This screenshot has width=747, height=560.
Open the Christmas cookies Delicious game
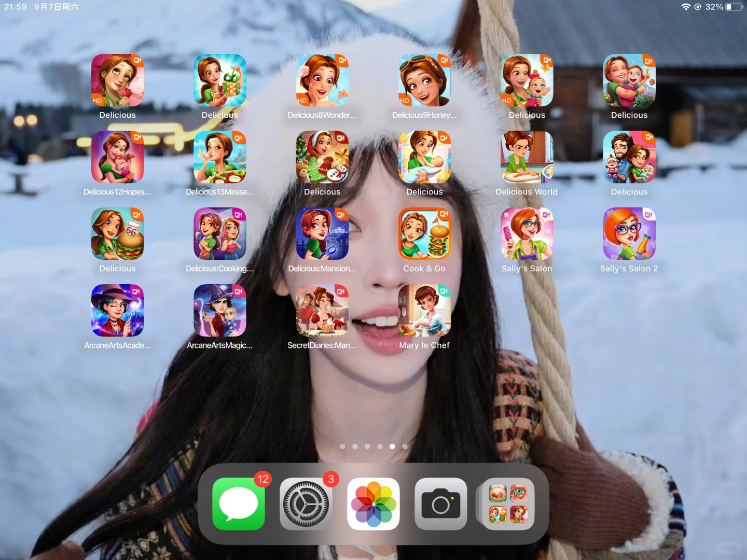pos(322,157)
